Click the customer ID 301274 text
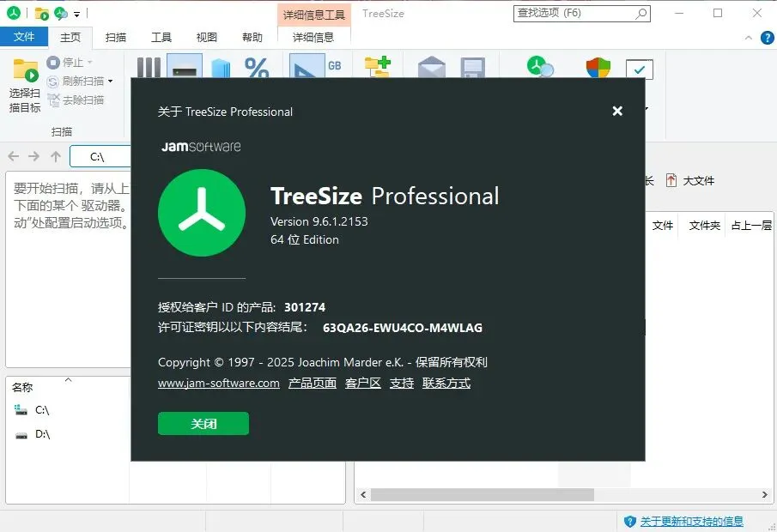 click(305, 307)
